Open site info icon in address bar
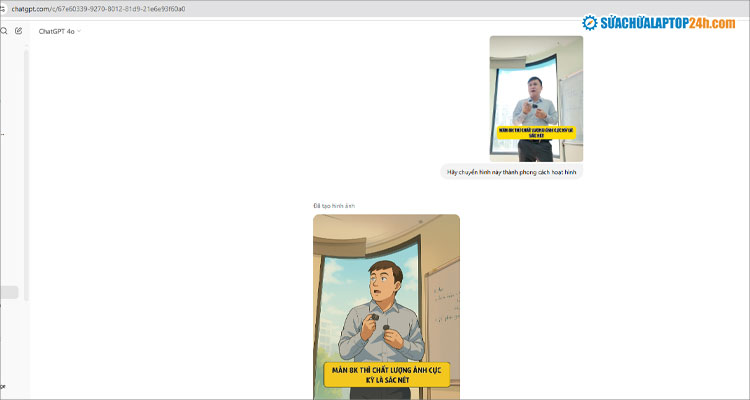The image size is (750, 400). [x=4, y=8]
